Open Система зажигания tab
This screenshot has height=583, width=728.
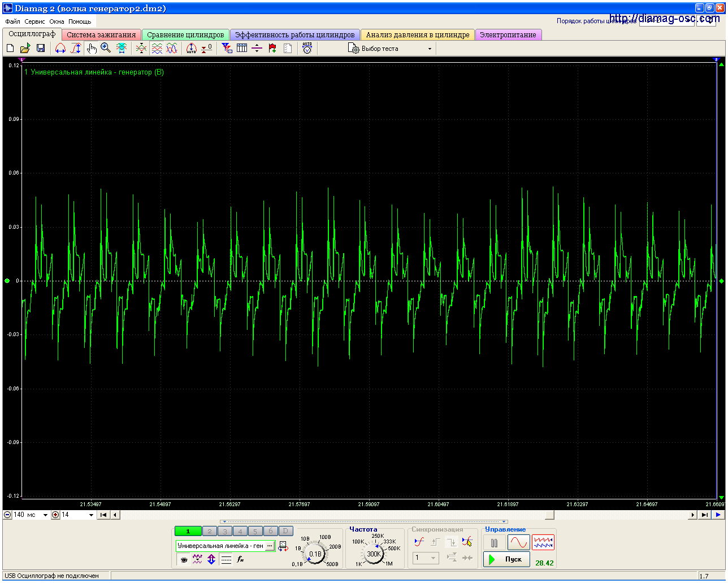coord(101,35)
